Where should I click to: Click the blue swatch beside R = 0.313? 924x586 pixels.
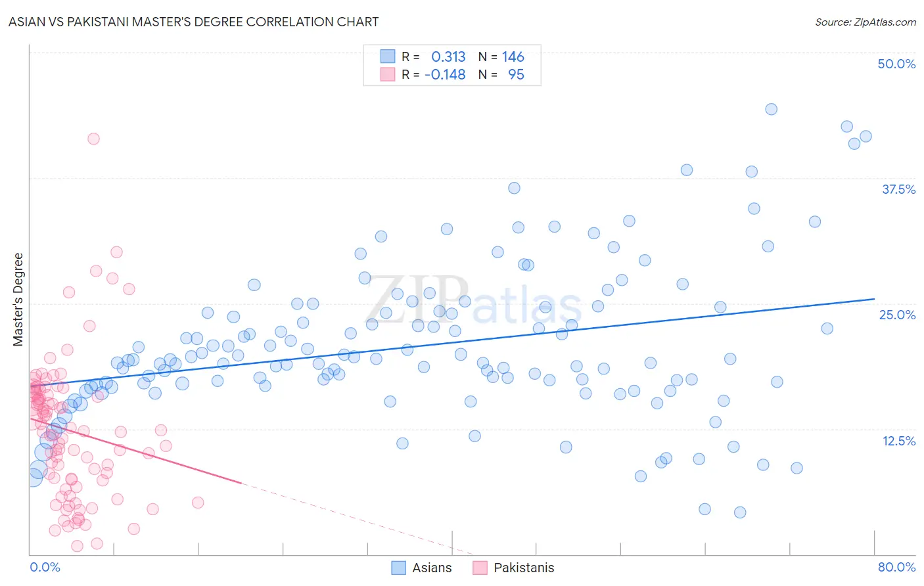(x=388, y=56)
